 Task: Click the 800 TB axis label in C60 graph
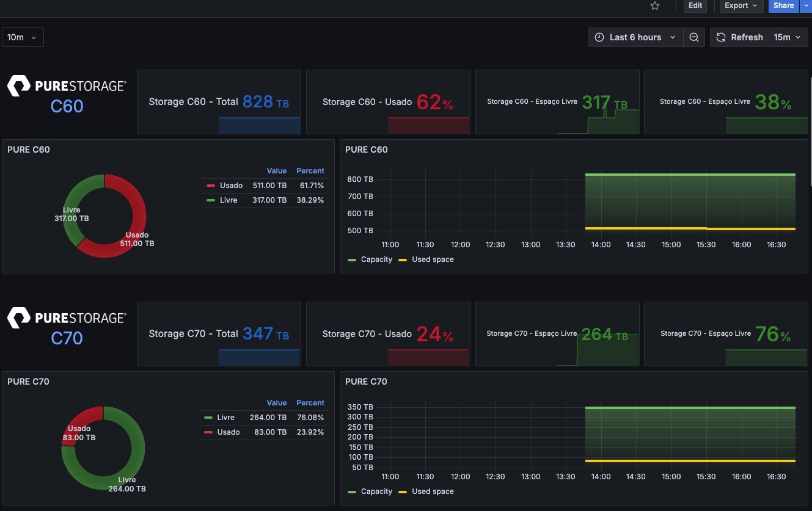coord(360,179)
